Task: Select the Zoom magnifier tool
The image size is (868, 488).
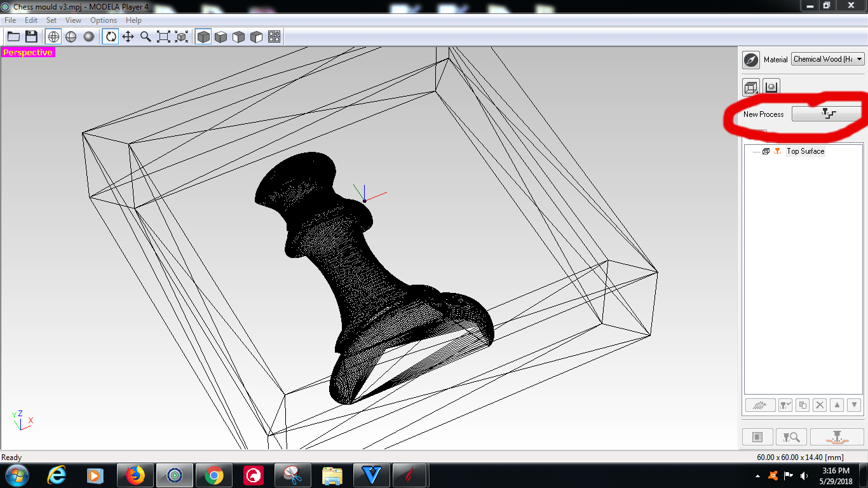Action: (146, 37)
